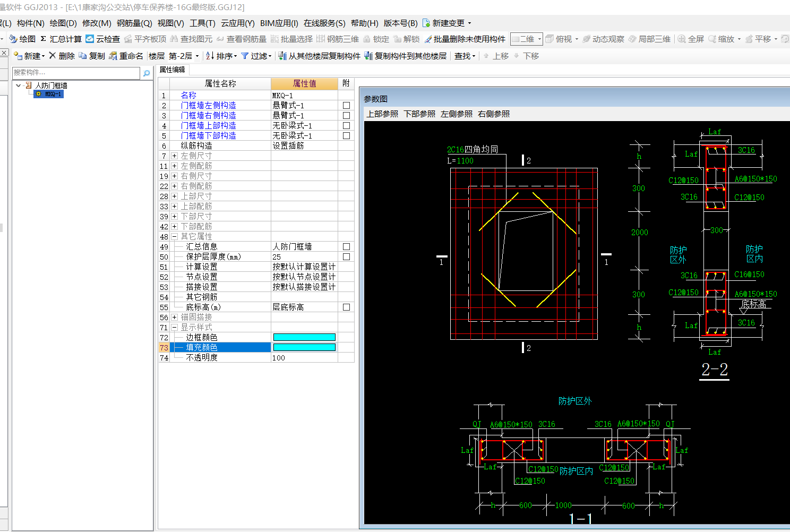Click the 搜索构件 search field
Image resolution: width=790 pixels, height=532 pixels.
(76, 73)
